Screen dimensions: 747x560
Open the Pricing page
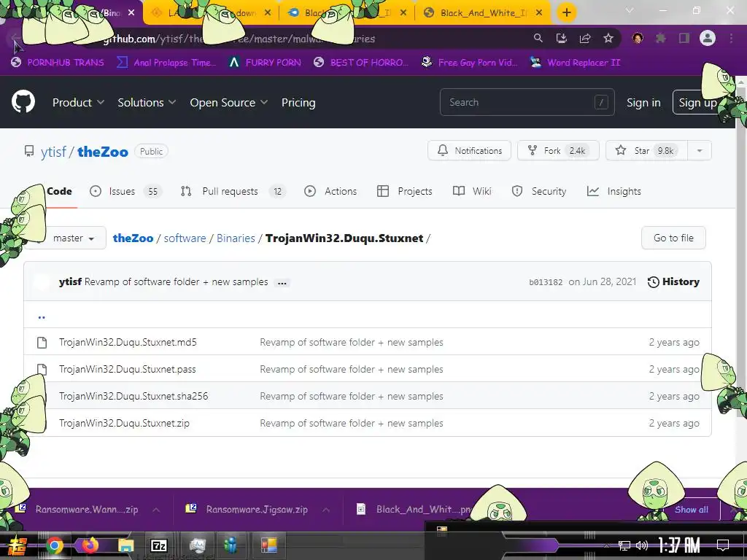(x=298, y=102)
